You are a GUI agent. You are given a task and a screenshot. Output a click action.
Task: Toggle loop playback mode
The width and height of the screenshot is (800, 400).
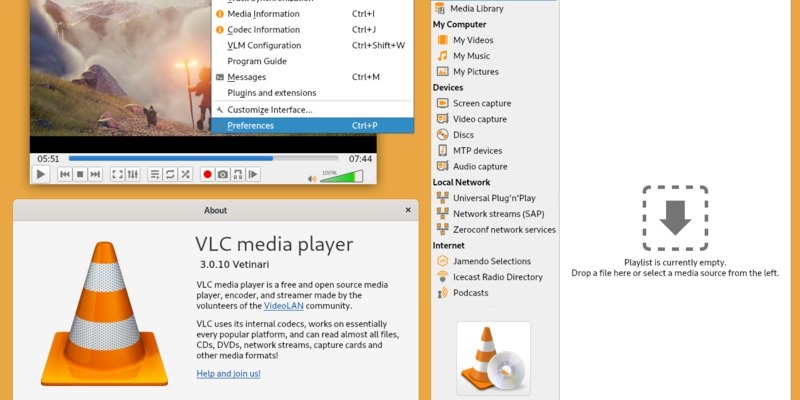click(170, 174)
